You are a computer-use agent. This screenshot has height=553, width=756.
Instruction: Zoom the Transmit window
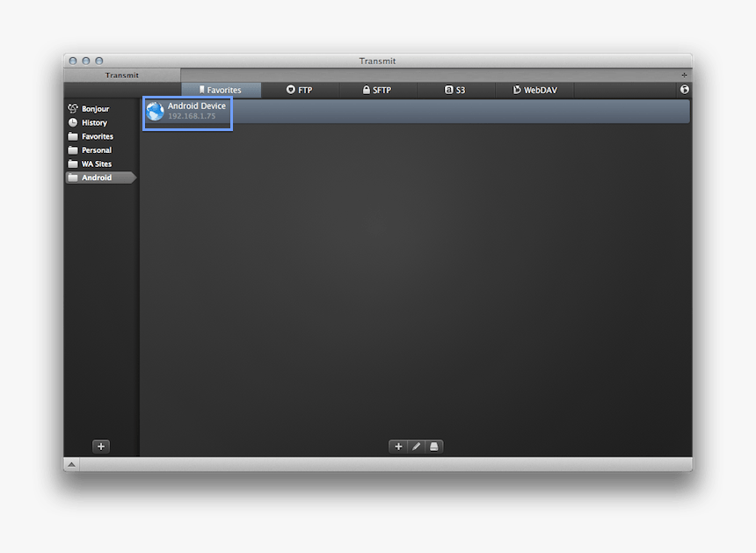tap(98, 61)
